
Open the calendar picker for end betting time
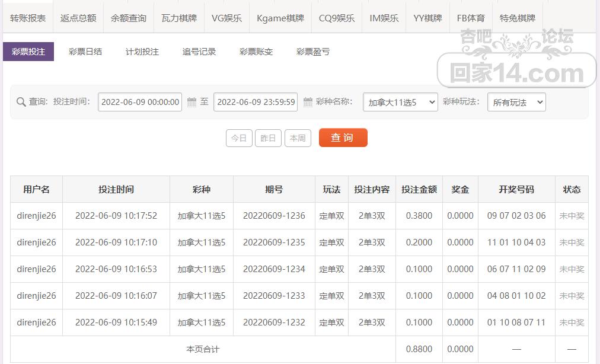(308, 101)
